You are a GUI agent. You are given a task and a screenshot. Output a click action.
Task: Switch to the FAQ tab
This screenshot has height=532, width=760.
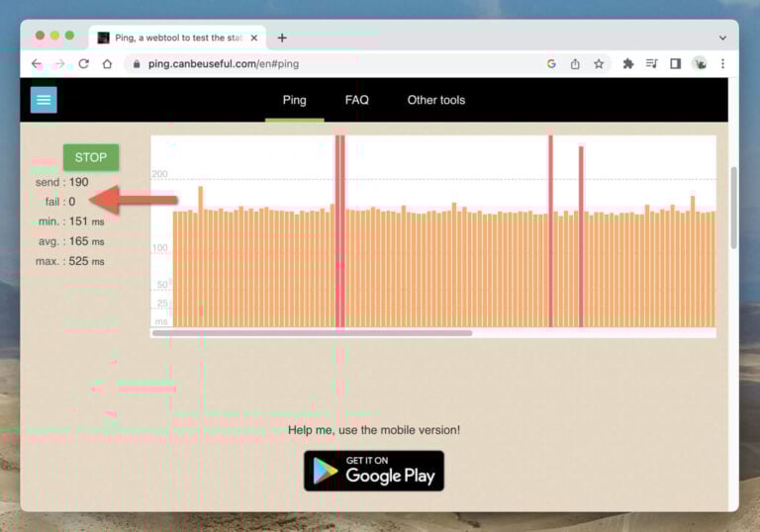356,100
